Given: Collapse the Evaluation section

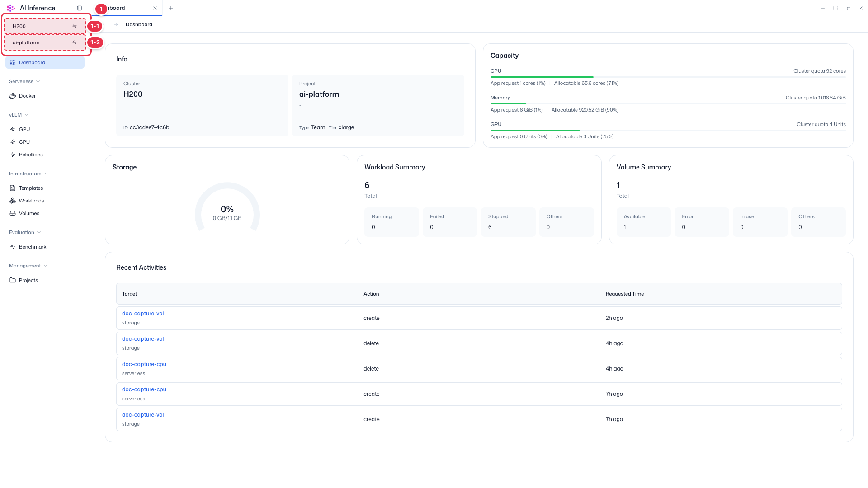Looking at the screenshot, I should [x=25, y=232].
